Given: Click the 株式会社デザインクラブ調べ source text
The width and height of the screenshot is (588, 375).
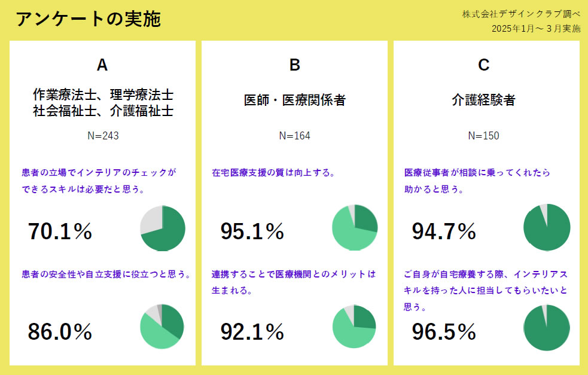Looking at the screenshot, I should point(521,14).
